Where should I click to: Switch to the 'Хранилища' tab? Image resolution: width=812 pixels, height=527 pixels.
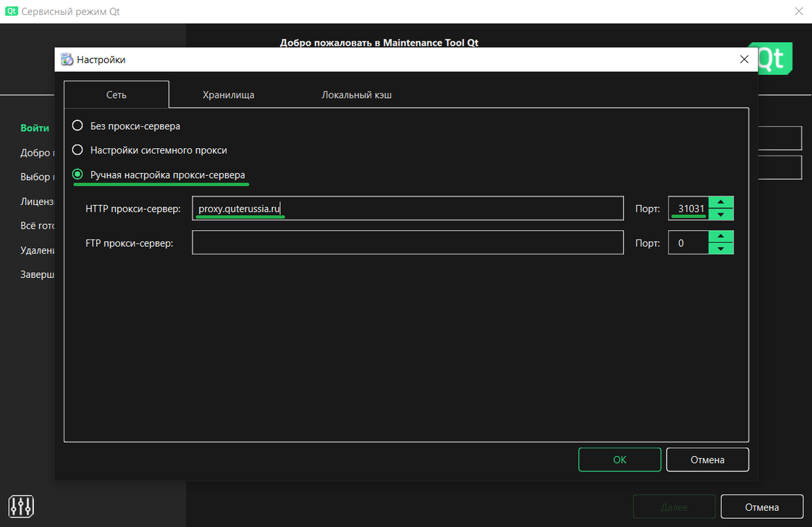(x=228, y=95)
